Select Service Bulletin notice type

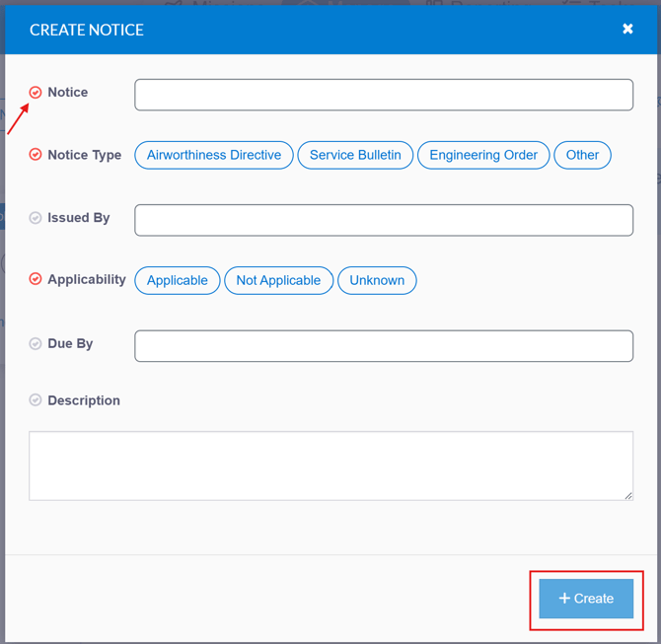tap(355, 155)
